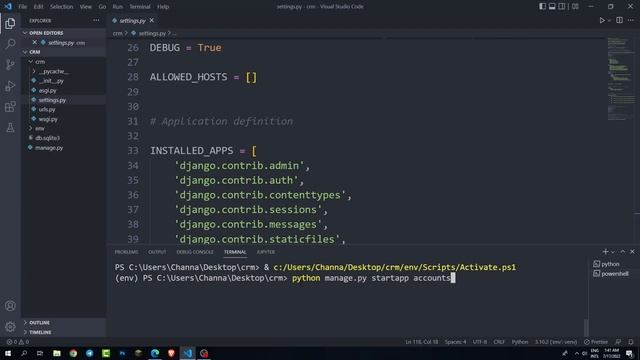
Task: Maximize the panel size chevron
Action: 623,251
